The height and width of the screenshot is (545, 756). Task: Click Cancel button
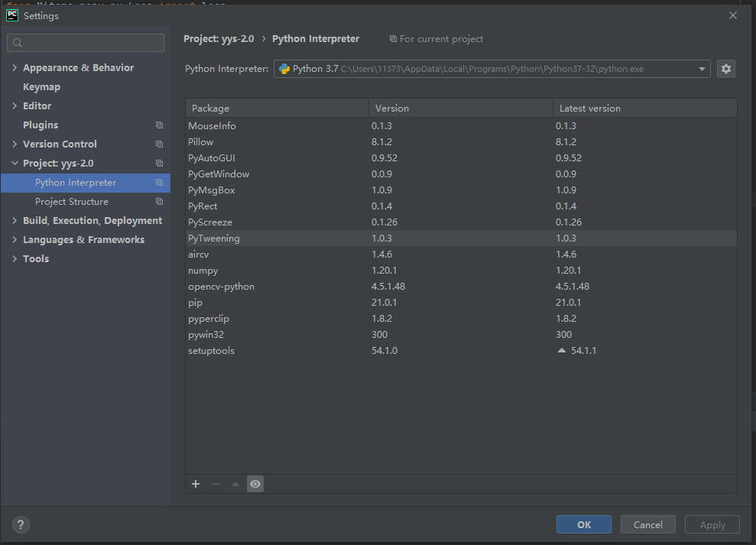tap(648, 524)
